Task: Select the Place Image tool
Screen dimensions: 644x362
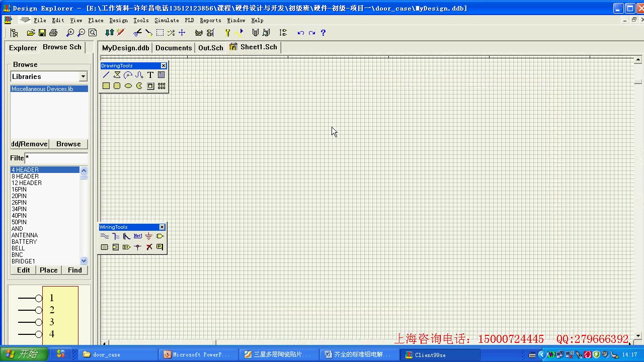Action: pos(150,85)
